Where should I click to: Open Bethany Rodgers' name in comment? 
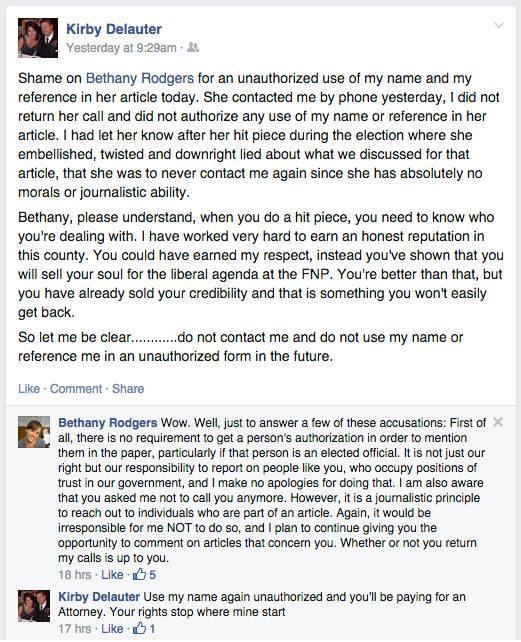coord(108,423)
